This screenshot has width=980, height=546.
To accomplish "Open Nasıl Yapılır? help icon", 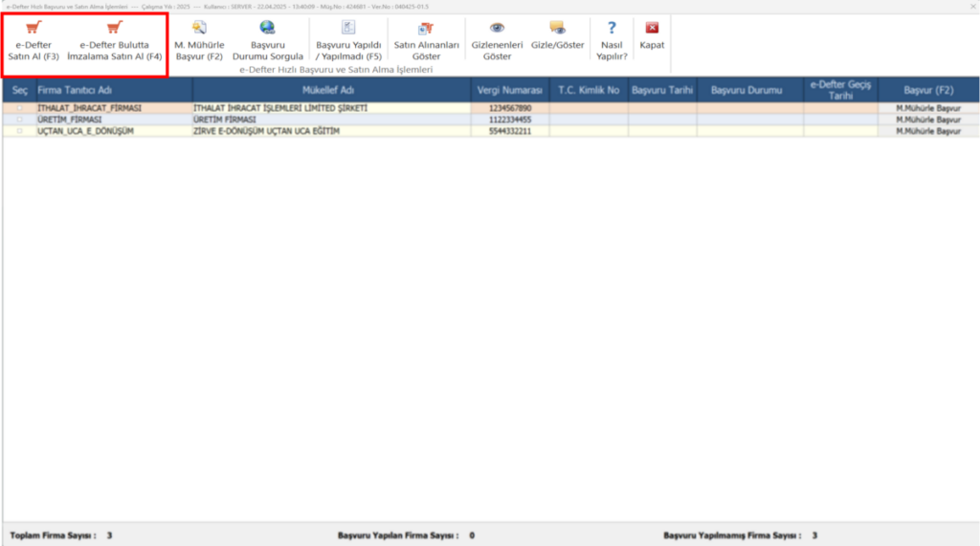I will pyautogui.click(x=612, y=28).
